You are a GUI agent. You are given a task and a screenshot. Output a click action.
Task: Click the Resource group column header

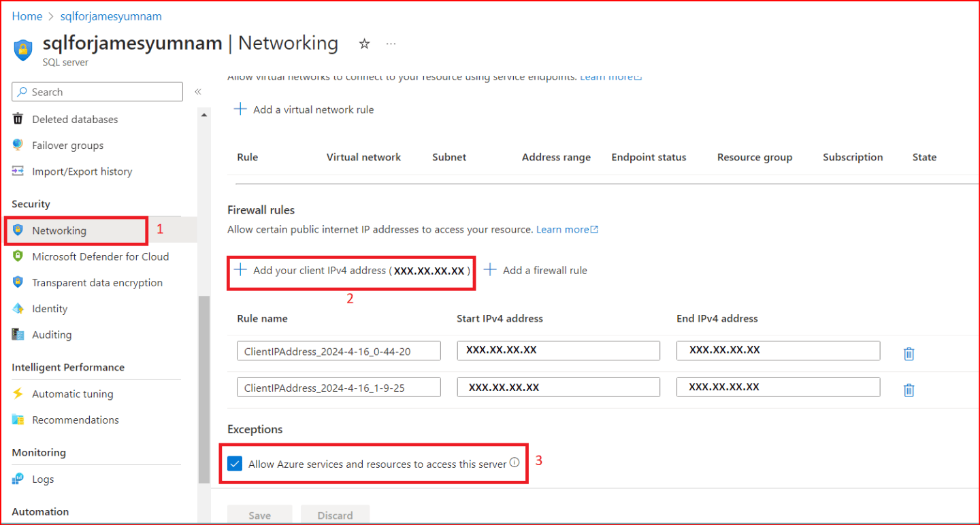pos(755,157)
